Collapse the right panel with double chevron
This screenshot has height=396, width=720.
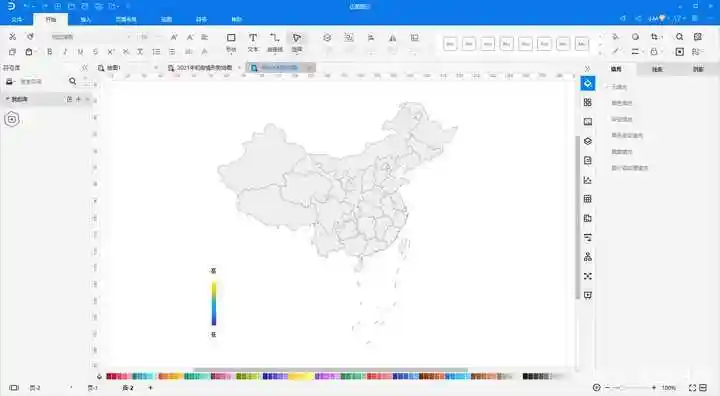click(x=587, y=69)
